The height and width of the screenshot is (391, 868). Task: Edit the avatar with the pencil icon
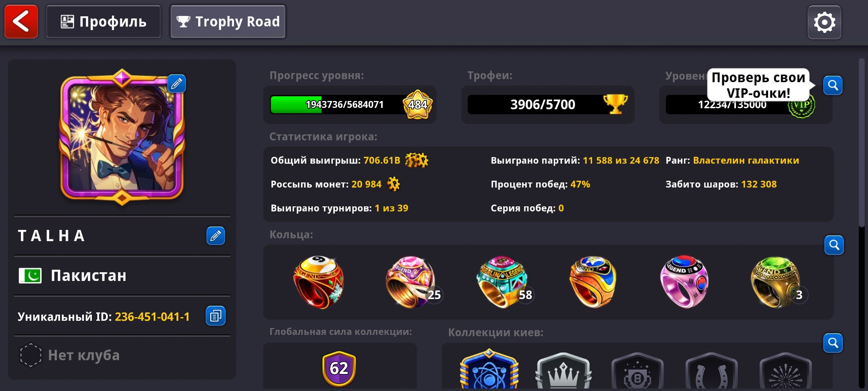pyautogui.click(x=176, y=84)
